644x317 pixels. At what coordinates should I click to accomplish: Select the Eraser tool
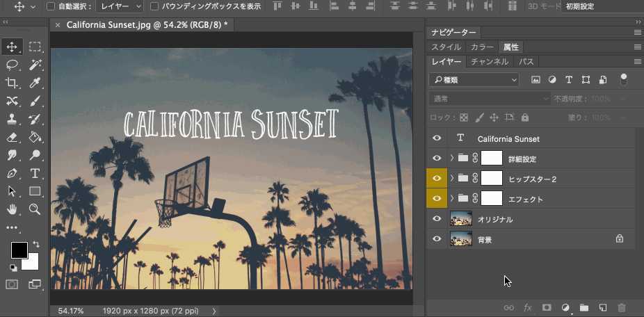(x=12, y=137)
